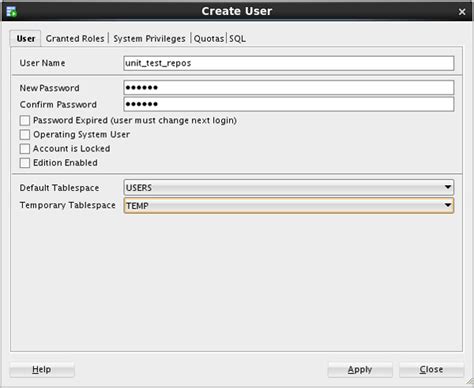This screenshot has width=474, height=388.
Task: Click the Create User window icon
Action: tap(11, 11)
